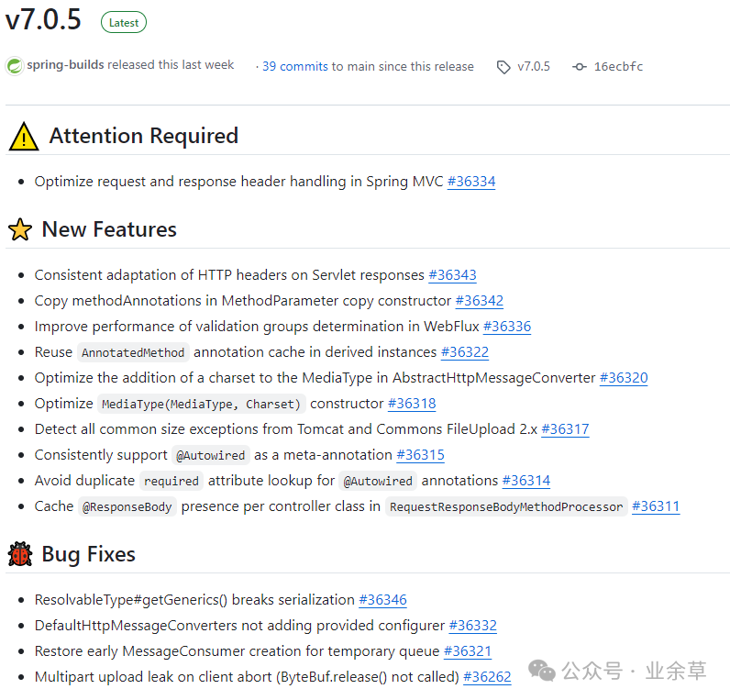The image size is (730, 700).
Task: Click the required code label
Action: [x=171, y=481]
